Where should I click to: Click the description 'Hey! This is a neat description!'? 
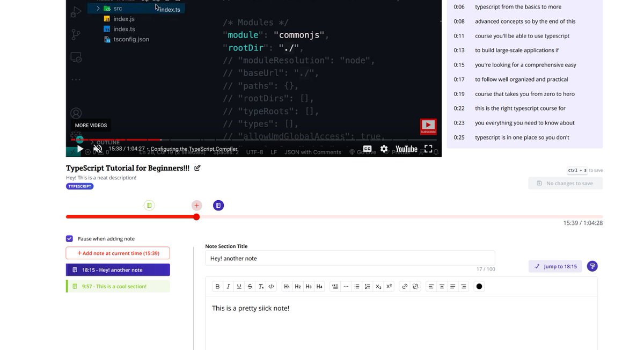(101, 178)
